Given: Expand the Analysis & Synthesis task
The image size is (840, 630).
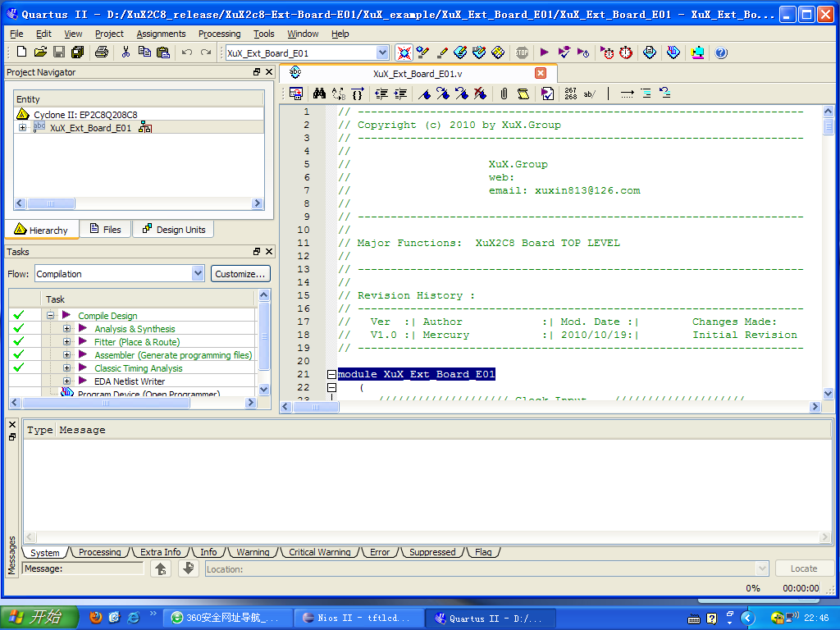Looking at the screenshot, I should (66, 328).
